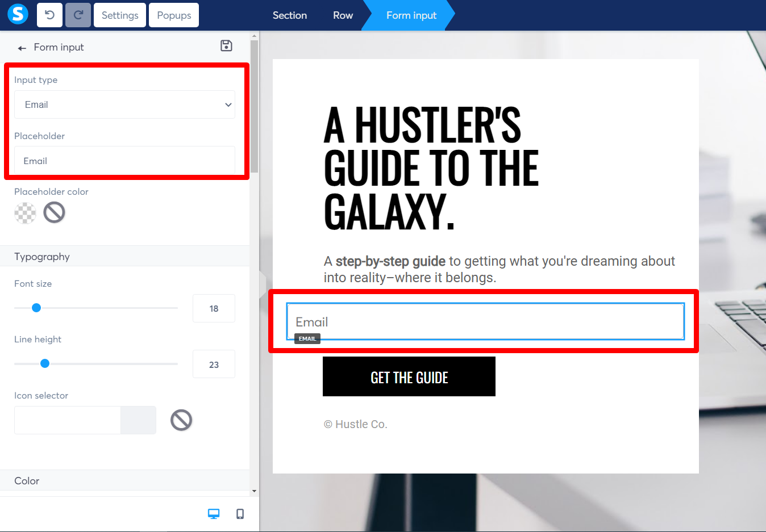This screenshot has width=766, height=532.
Task: Open the Settings panel
Action: 119,15
